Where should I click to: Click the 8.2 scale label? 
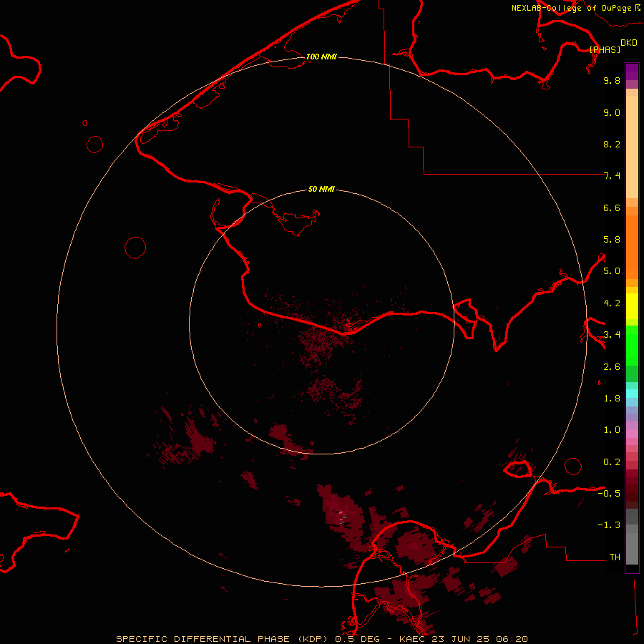pos(612,144)
